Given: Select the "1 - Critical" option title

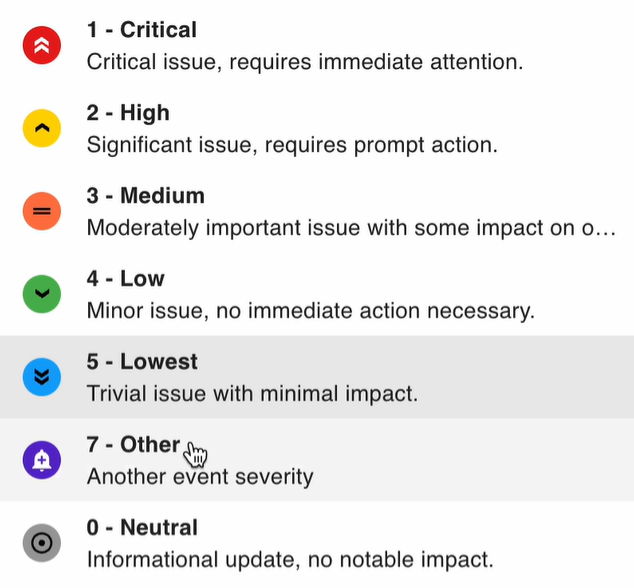Looking at the screenshot, I should coord(141,30).
